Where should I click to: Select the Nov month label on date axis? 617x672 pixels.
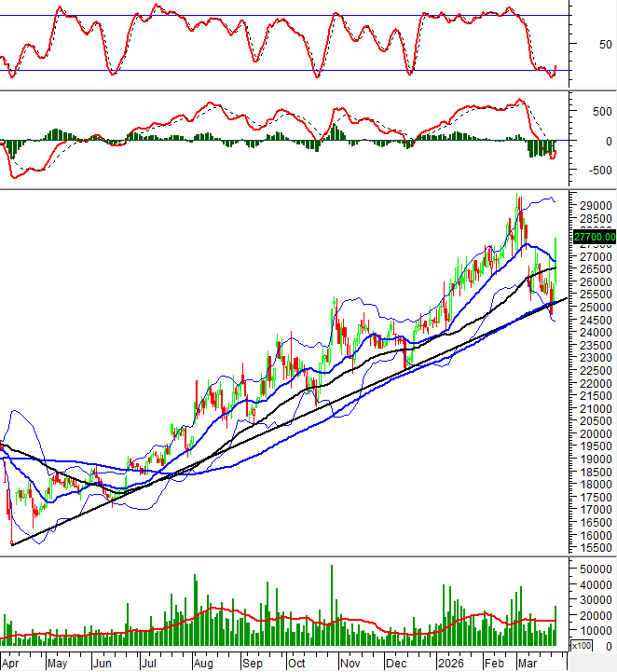click(x=350, y=663)
